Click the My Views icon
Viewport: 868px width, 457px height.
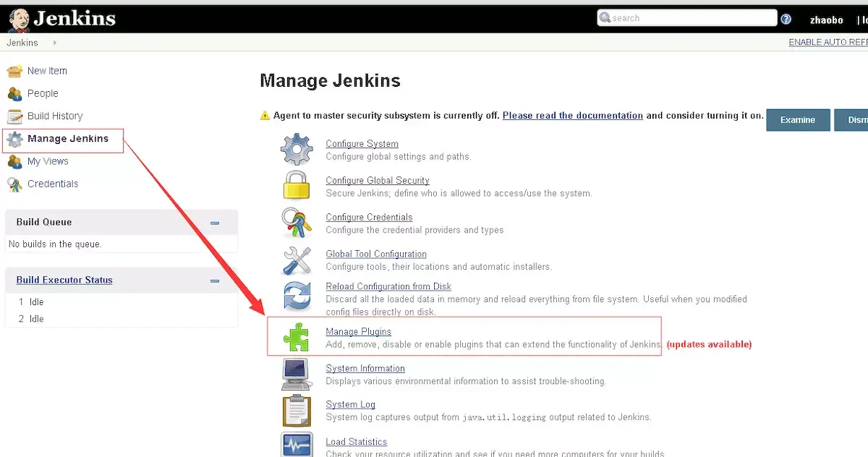[x=14, y=161]
